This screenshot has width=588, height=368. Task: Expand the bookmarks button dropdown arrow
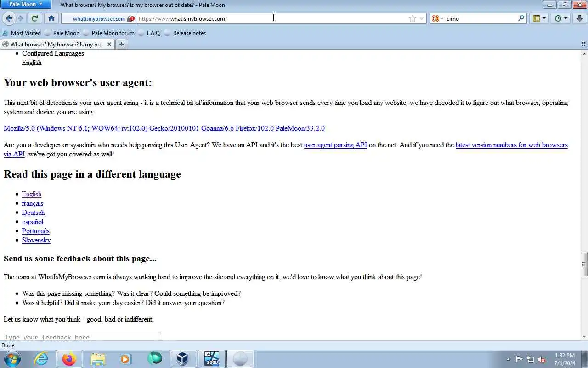(545, 18)
